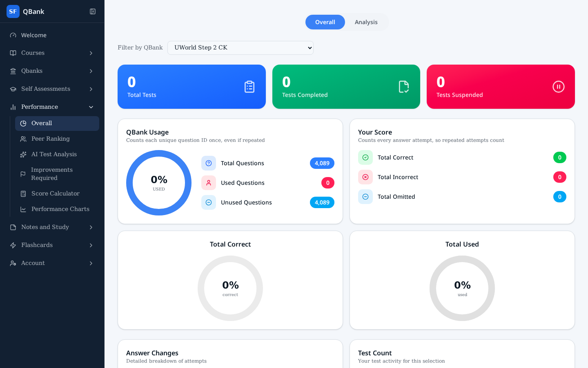Click the 4,089 Total Questions badge
This screenshot has width=588, height=368.
(x=322, y=163)
